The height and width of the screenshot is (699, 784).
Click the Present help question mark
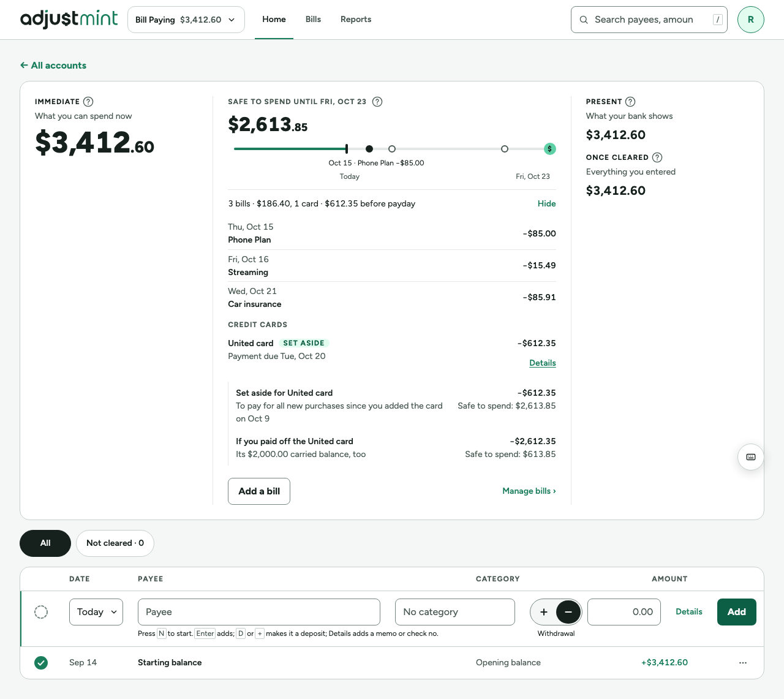pos(630,102)
